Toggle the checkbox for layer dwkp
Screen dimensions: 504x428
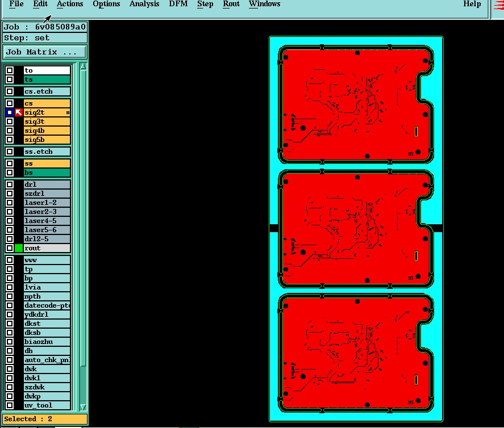point(10,396)
